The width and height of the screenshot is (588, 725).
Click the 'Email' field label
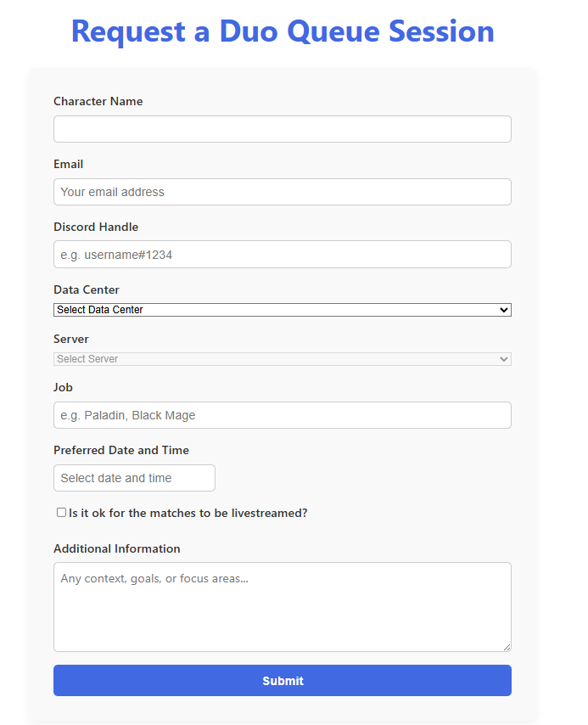tap(68, 164)
